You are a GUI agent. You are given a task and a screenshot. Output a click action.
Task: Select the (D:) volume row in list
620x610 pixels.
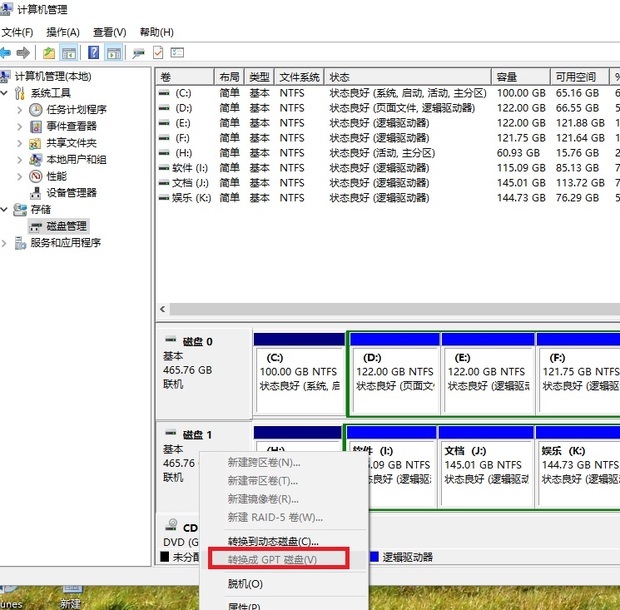click(x=388, y=108)
